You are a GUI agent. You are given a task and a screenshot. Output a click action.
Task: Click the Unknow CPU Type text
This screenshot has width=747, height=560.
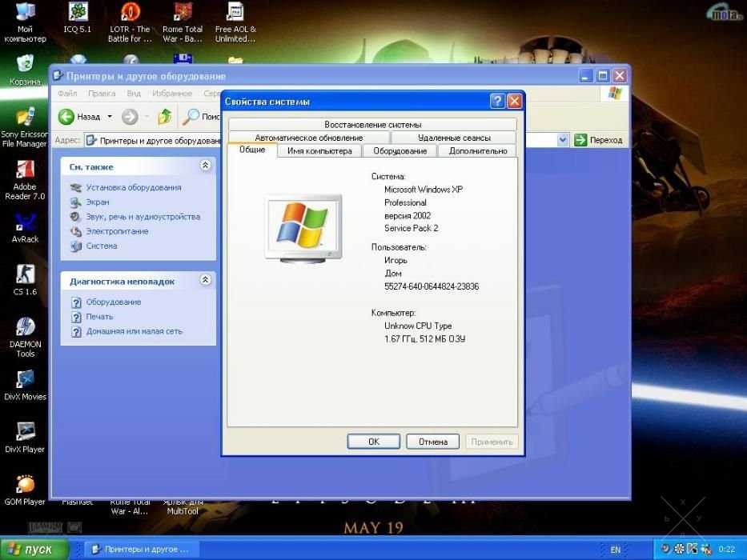tap(418, 326)
